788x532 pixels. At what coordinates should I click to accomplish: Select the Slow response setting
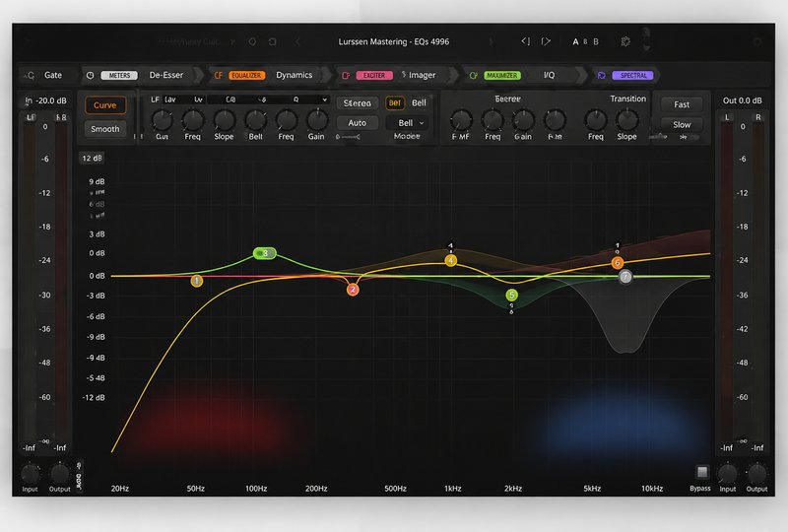tap(682, 125)
